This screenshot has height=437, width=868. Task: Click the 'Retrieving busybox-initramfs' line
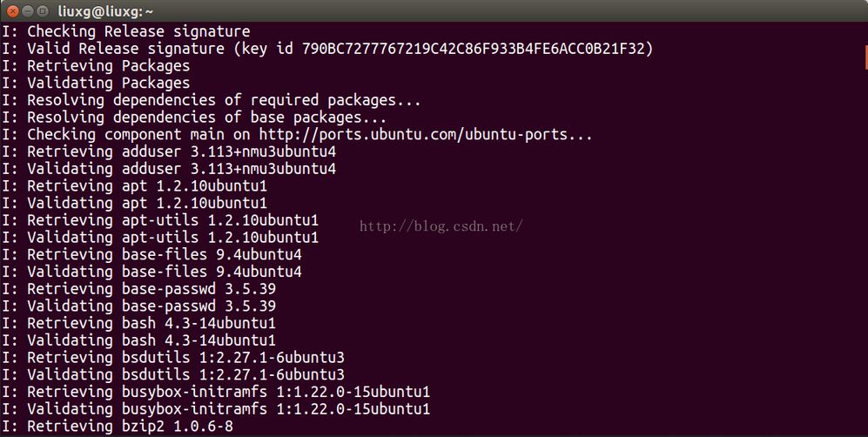point(216,392)
